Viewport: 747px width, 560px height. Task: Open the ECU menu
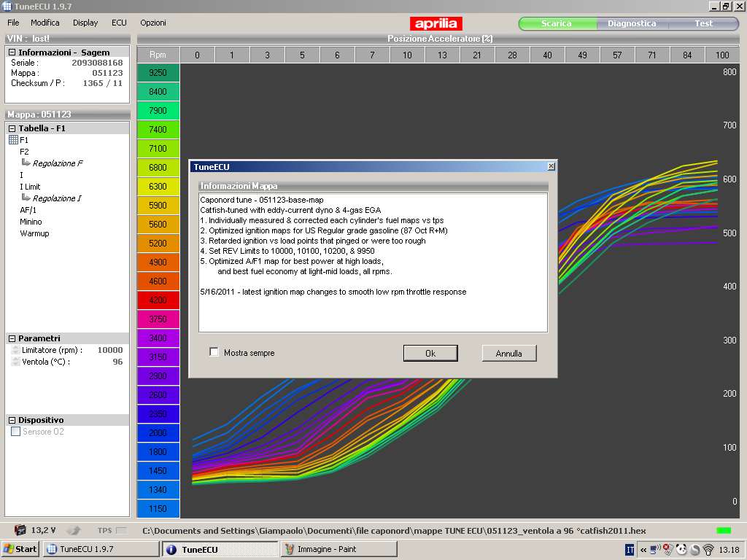pos(119,23)
